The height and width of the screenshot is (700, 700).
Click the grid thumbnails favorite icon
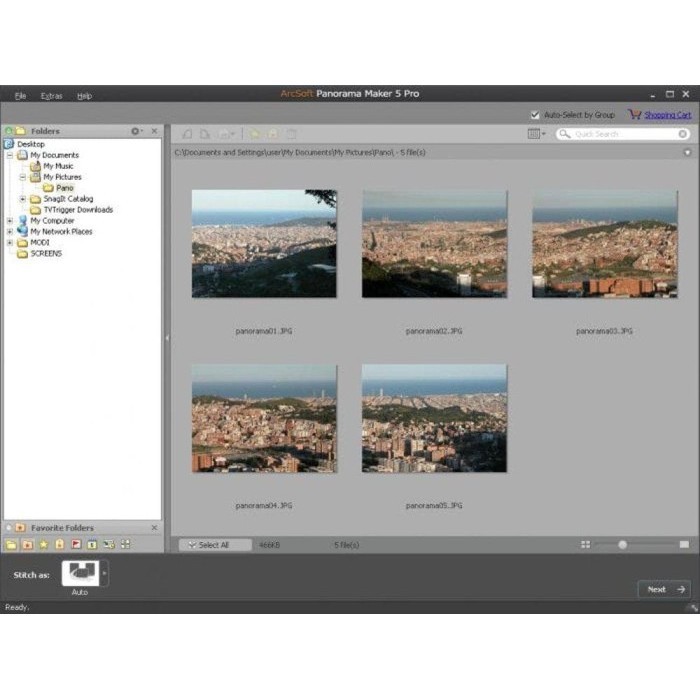[x=125, y=544]
